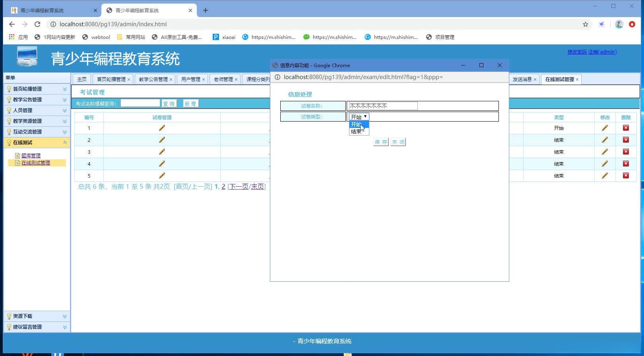Open a new browser tab

tap(206, 10)
